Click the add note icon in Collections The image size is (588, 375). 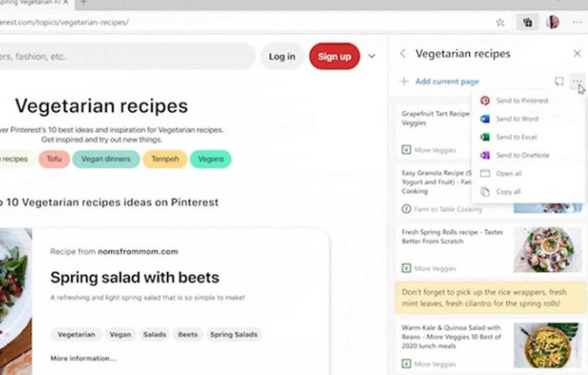point(559,82)
